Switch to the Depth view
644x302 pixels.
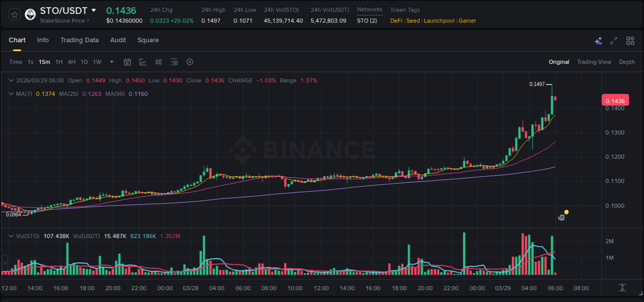coord(626,61)
